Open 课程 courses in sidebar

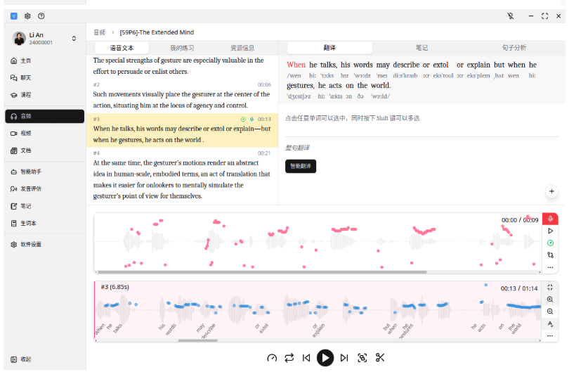[x=44, y=95]
